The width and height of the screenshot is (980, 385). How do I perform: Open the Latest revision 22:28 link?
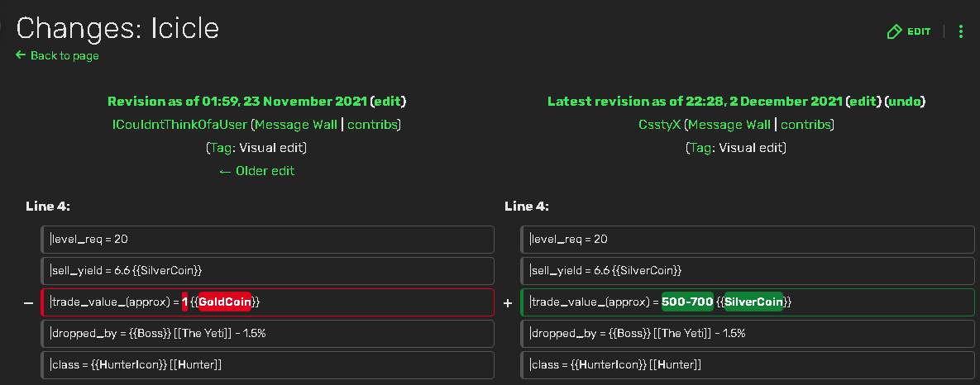click(x=696, y=102)
